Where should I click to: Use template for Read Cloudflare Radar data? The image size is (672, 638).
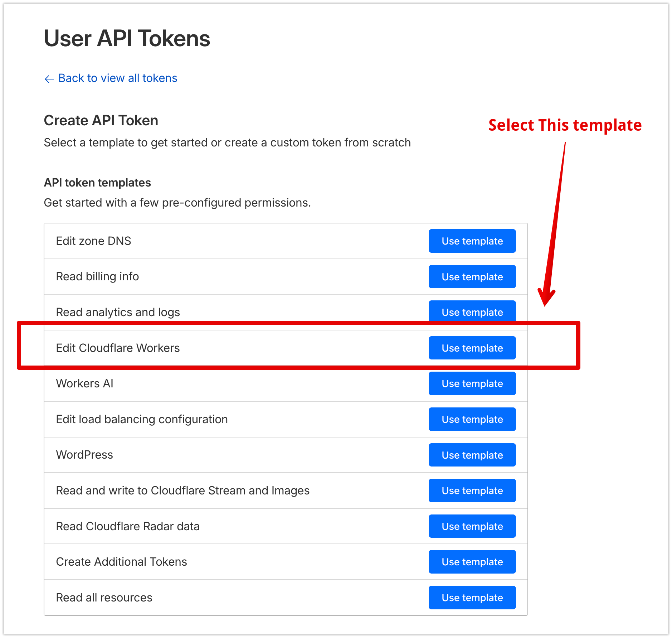point(472,526)
